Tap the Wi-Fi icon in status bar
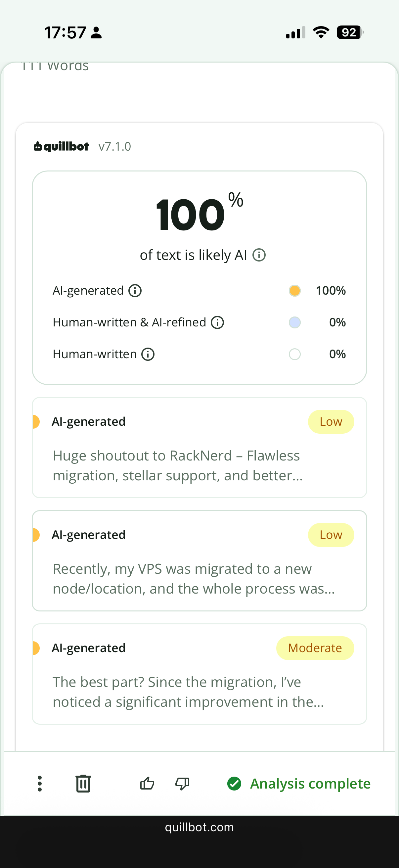 [x=321, y=32]
